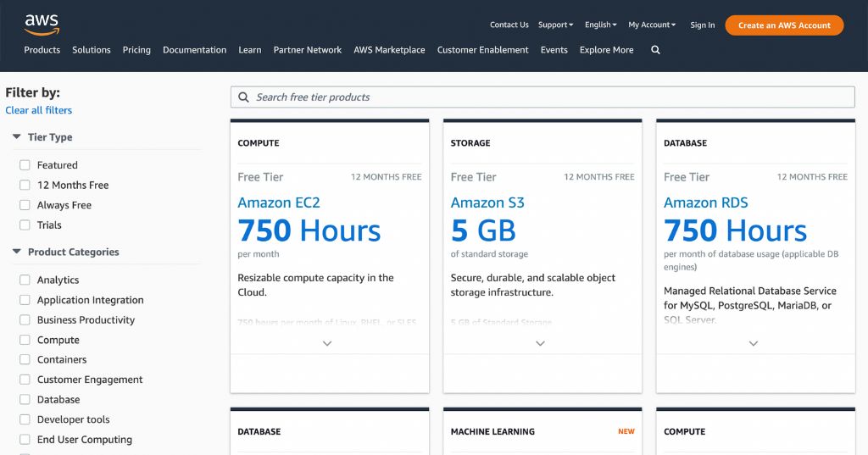Tick the Compute category checkbox

[x=25, y=340]
